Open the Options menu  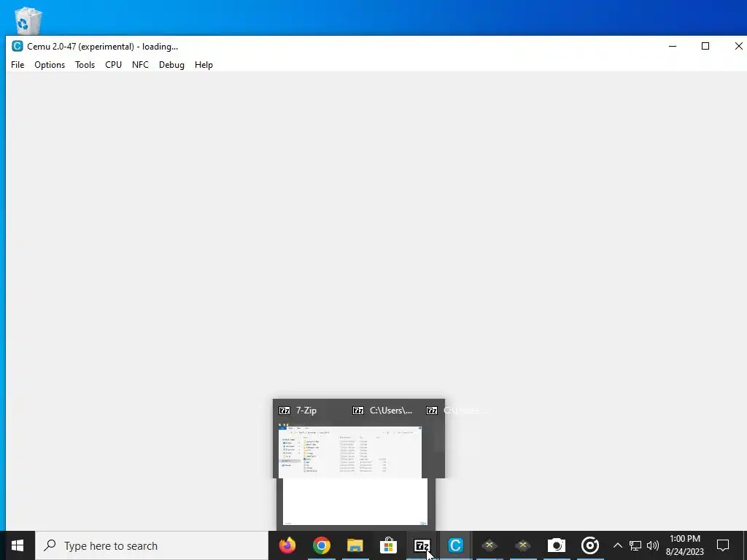coord(50,65)
